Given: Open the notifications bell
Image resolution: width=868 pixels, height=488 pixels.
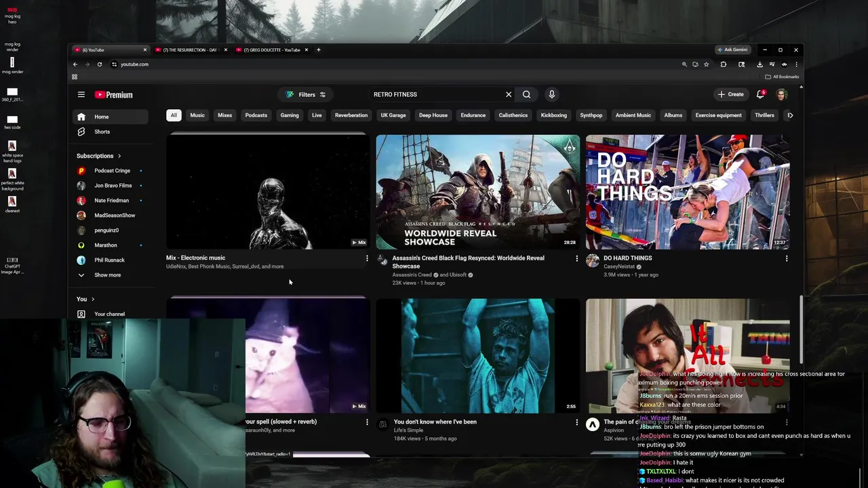Looking at the screenshot, I should (x=760, y=94).
